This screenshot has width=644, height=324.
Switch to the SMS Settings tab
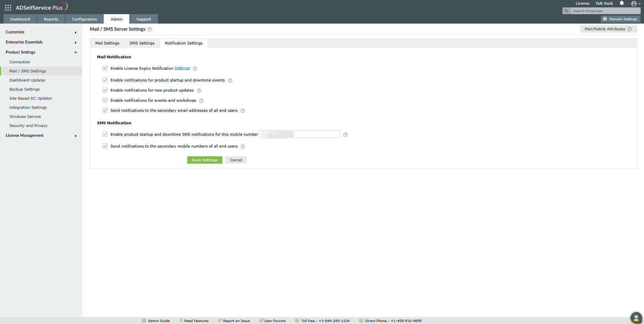142,43
